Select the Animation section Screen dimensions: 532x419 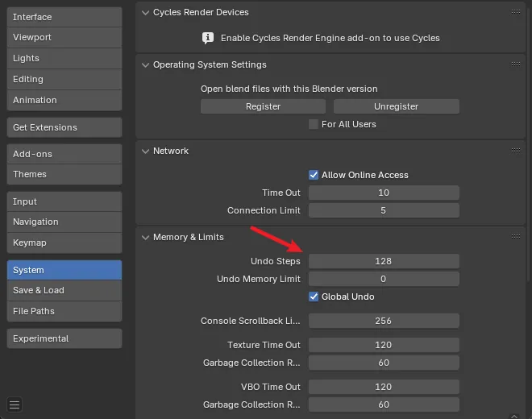[64, 100]
